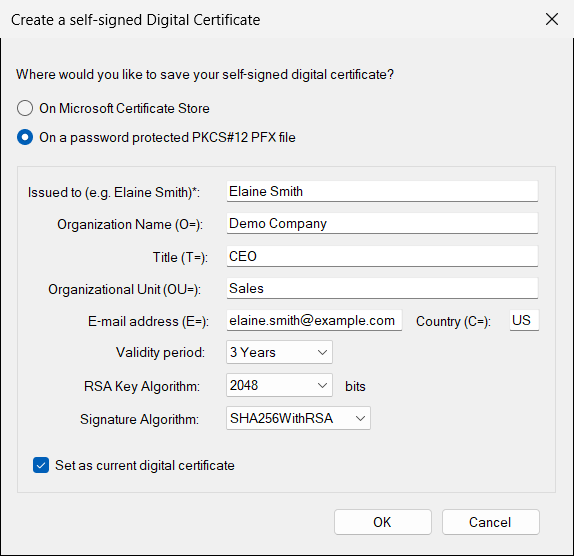The width and height of the screenshot is (574, 556).
Task: Click the 'bits' text beside RSA dropdown
Action: [355, 386]
